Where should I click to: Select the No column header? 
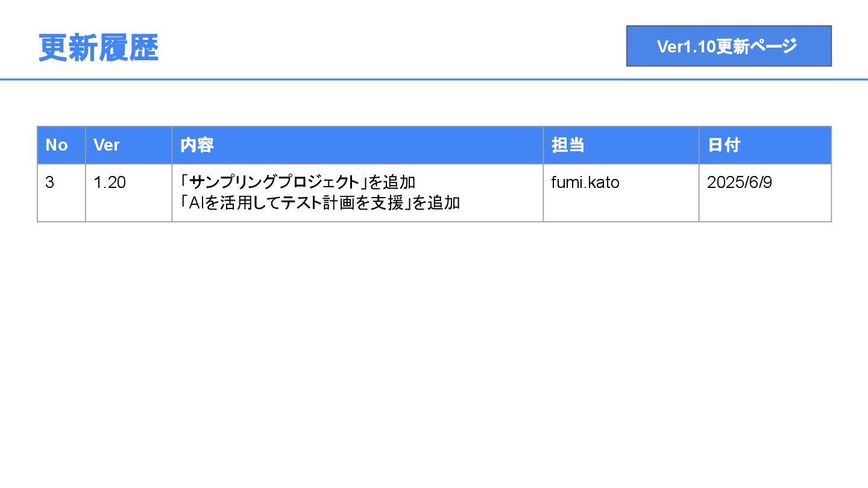point(57,145)
